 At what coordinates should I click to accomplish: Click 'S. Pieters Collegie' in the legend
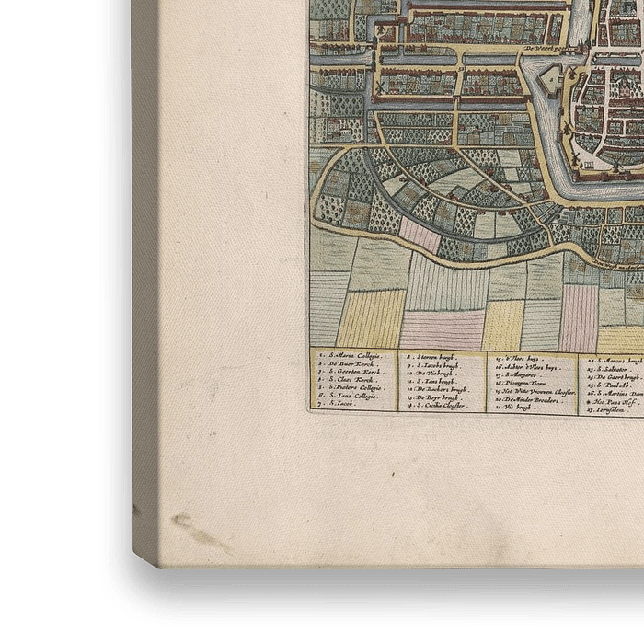click(x=355, y=387)
